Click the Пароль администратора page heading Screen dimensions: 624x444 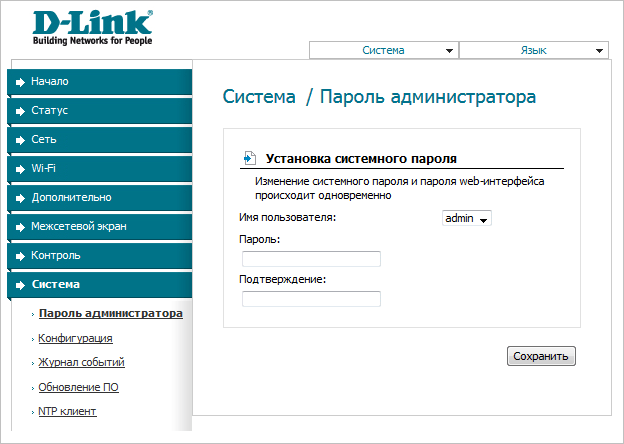[428, 97]
